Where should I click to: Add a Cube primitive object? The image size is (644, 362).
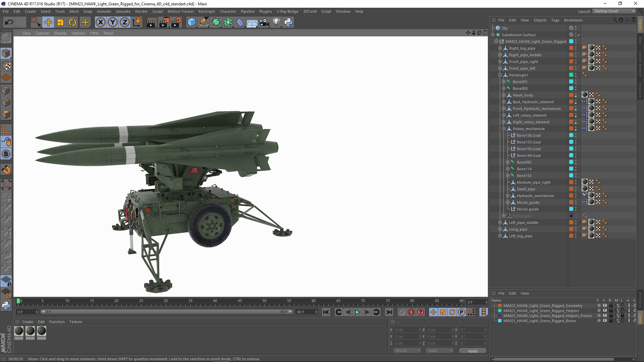click(x=192, y=22)
